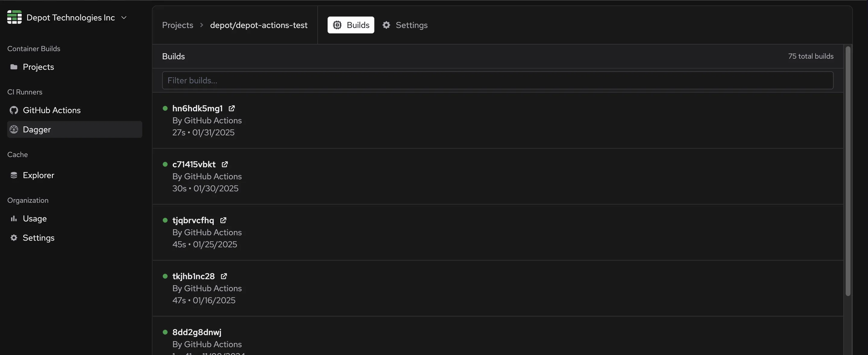Expand the Depot Technologies Inc organization dropdown
The height and width of the screenshot is (355, 868).
[x=124, y=17]
